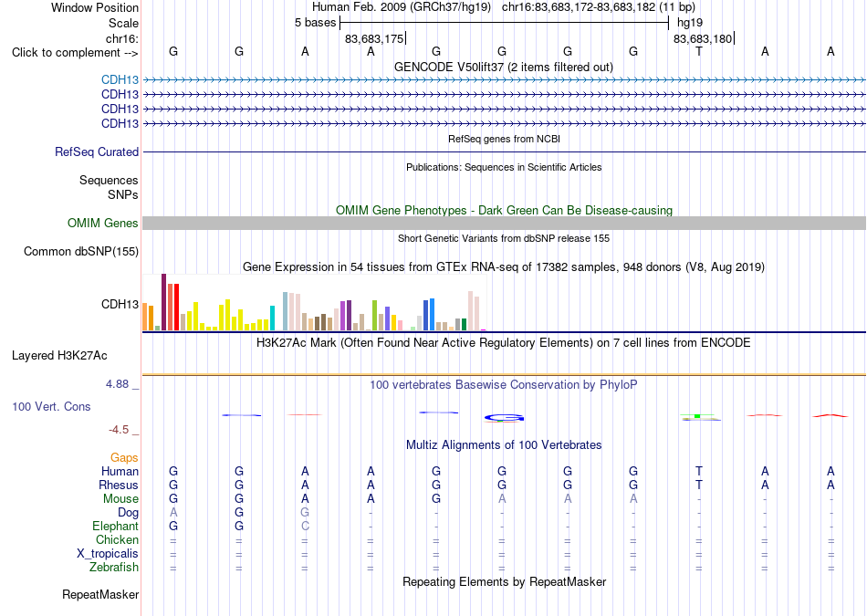Click the SNPs label of the Publications track
The width and height of the screenshot is (867, 616).
(x=123, y=194)
